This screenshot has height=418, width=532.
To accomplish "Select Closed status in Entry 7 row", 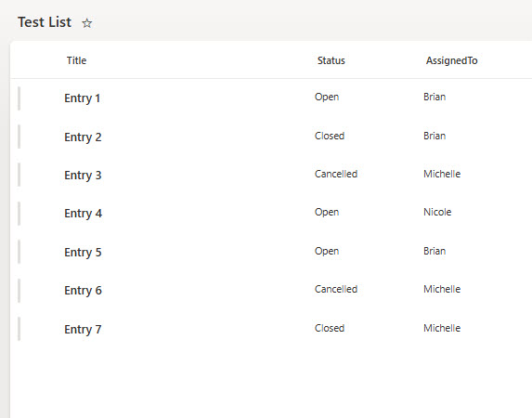I will [x=330, y=328].
